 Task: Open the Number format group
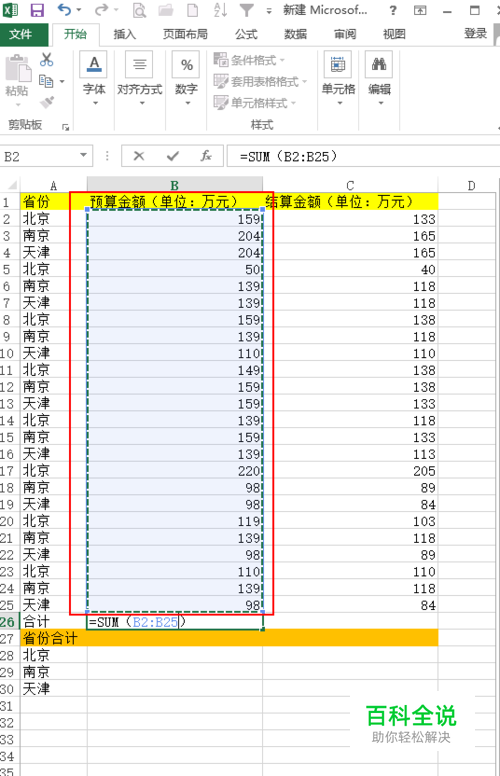[186, 79]
